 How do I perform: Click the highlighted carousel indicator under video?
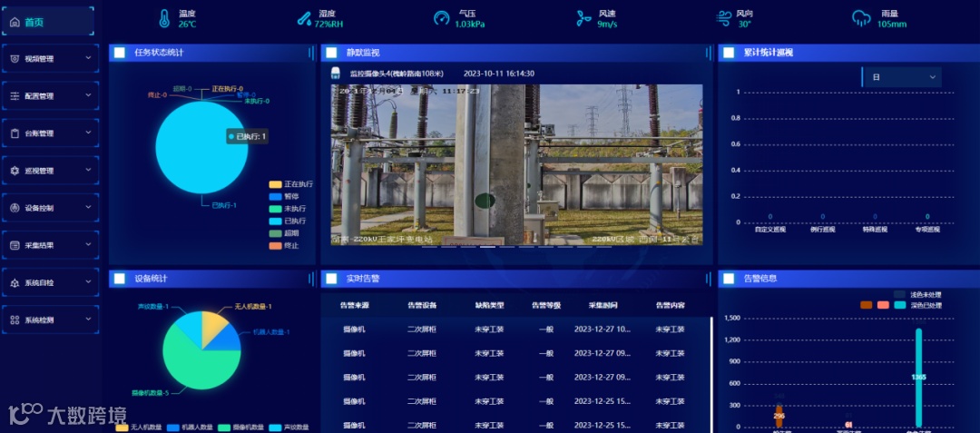[487, 247]
